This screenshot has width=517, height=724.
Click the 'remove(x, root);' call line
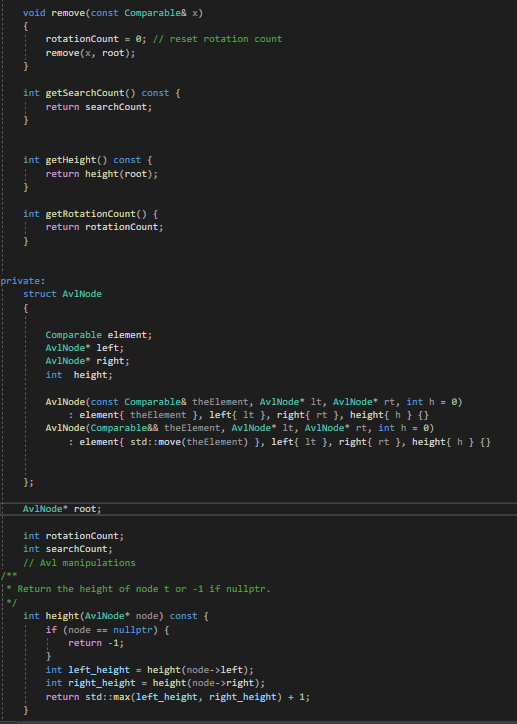pyautogui.click(x=90, y=53)
